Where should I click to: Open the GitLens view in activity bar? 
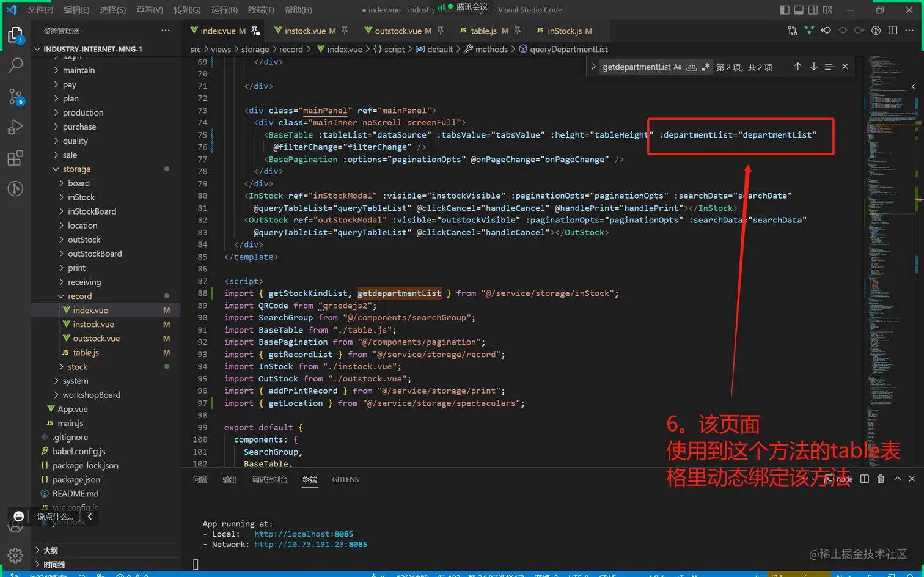(15, 189)
